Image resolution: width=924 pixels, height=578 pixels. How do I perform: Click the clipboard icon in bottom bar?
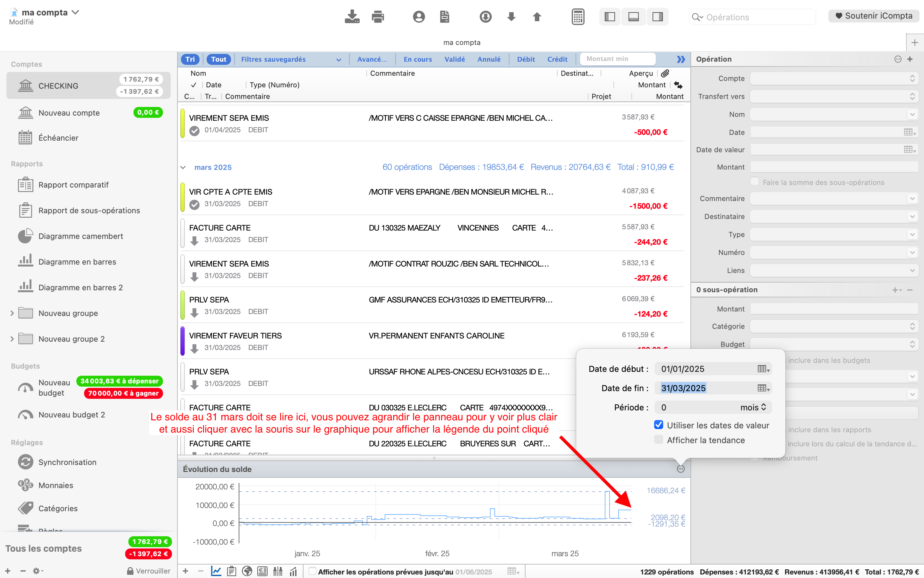tap(231, 571)
